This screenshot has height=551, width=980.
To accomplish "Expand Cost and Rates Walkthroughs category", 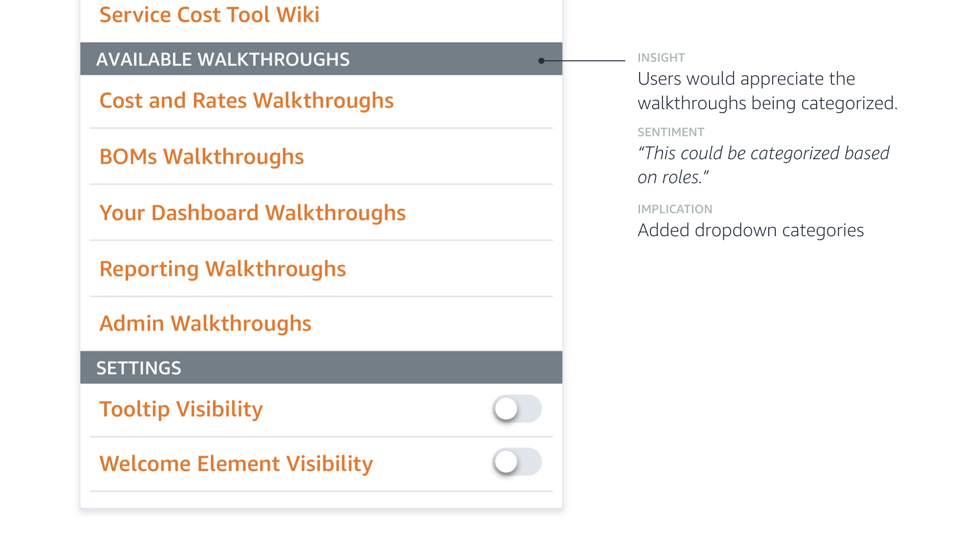I will [247, 101].
